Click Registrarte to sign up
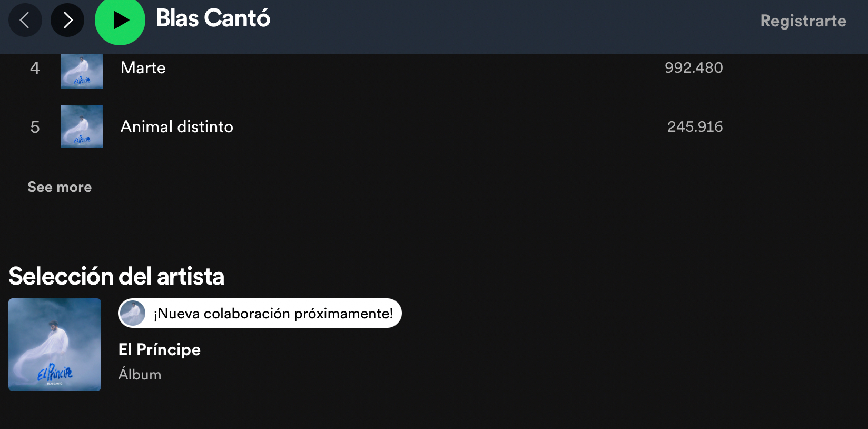This screenshot has height=429, width=868. (x=803, y=21)
